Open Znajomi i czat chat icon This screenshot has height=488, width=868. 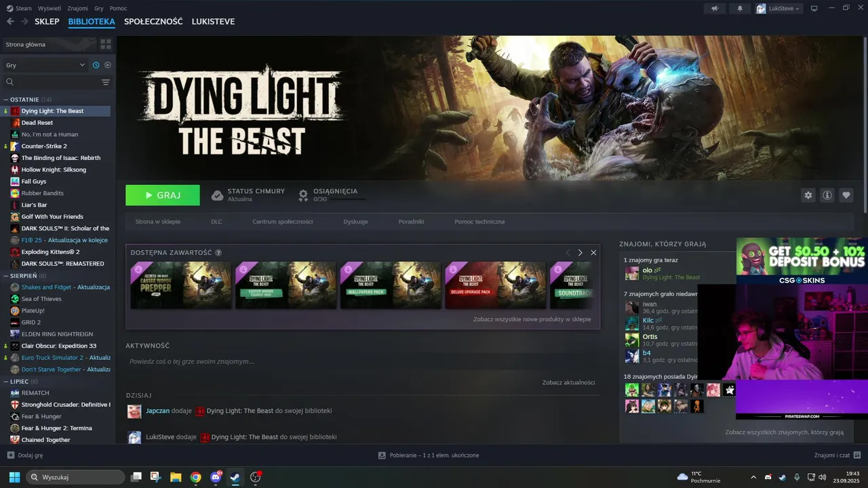pos(857,455)
